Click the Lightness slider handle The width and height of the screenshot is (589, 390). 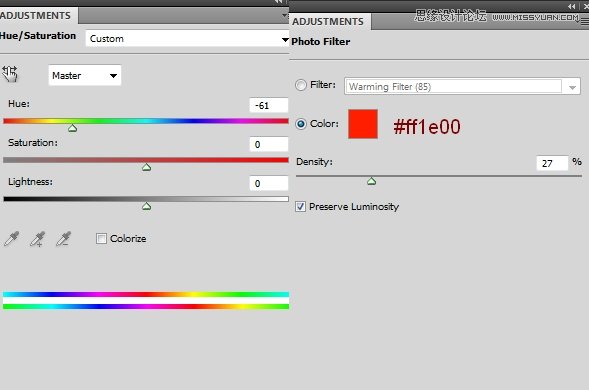146,207
